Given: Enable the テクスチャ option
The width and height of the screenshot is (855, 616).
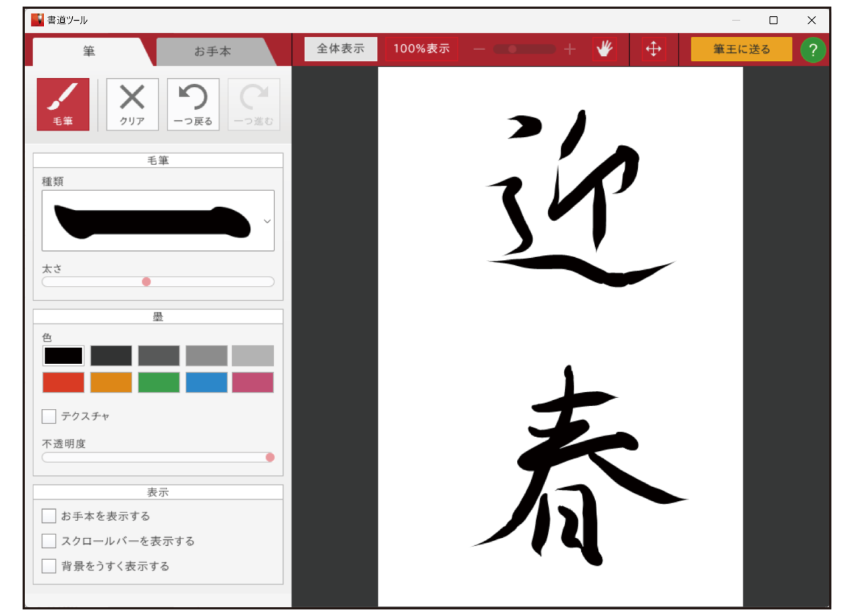Looking at the screenshot, I should click(x=48, y=416).
